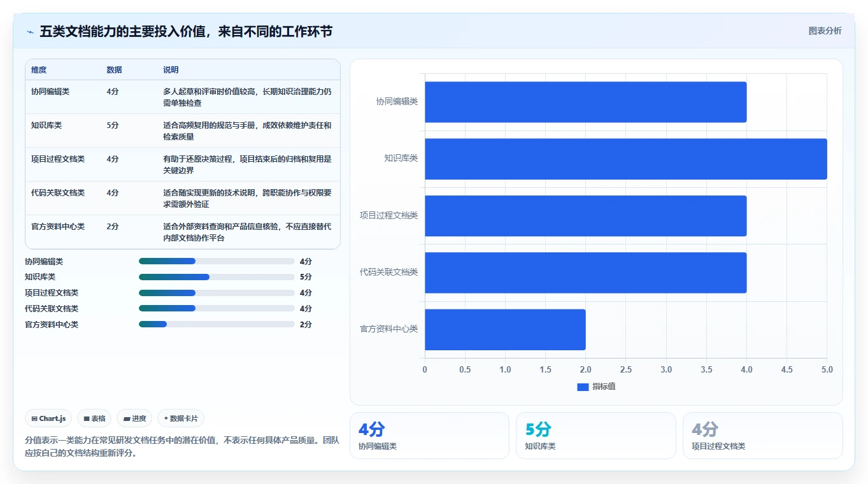Image resolution: width=868 pixels, height=484 pixels.
Task: Select the 项目过程文档类 table row name
Action: click(58, 159)
